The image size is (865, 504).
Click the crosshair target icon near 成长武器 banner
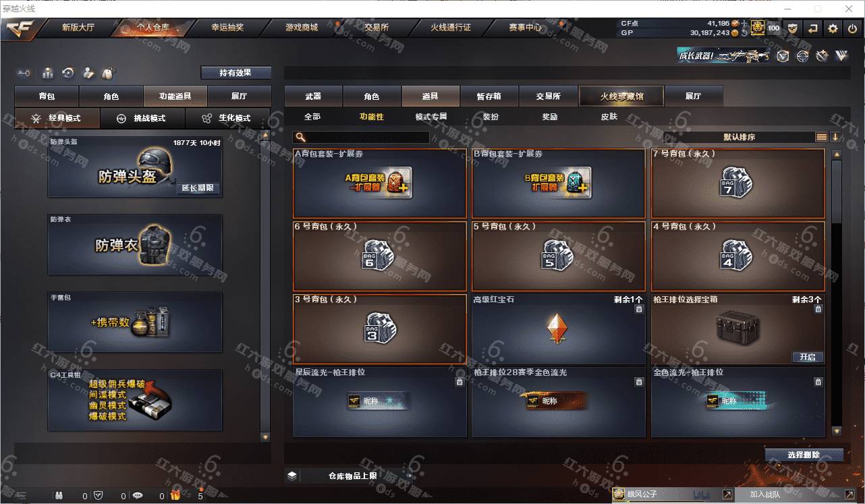[802, 56]
